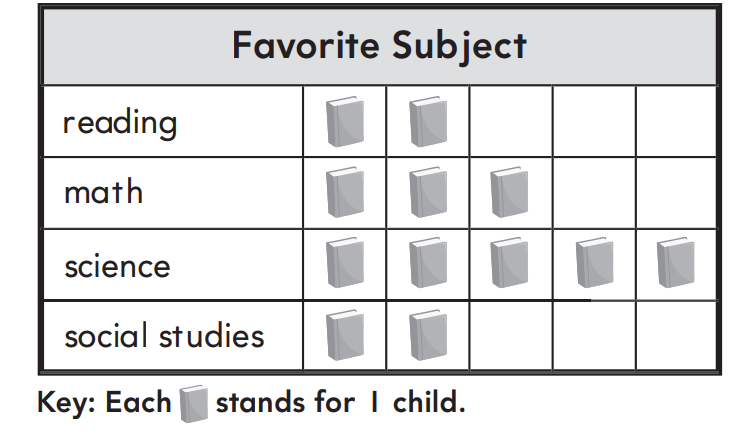Click the "social studies" row label

click(x=164, y=335)
